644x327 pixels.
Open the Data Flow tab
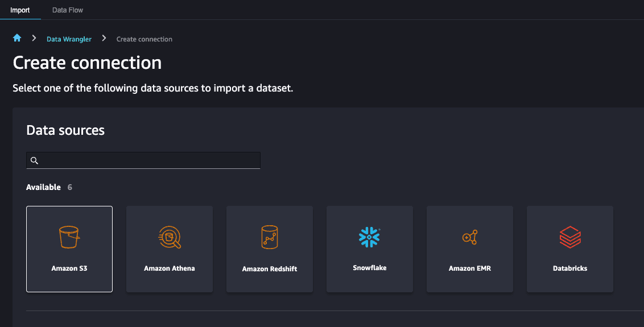pyautogui.click(x=68, y=10)
